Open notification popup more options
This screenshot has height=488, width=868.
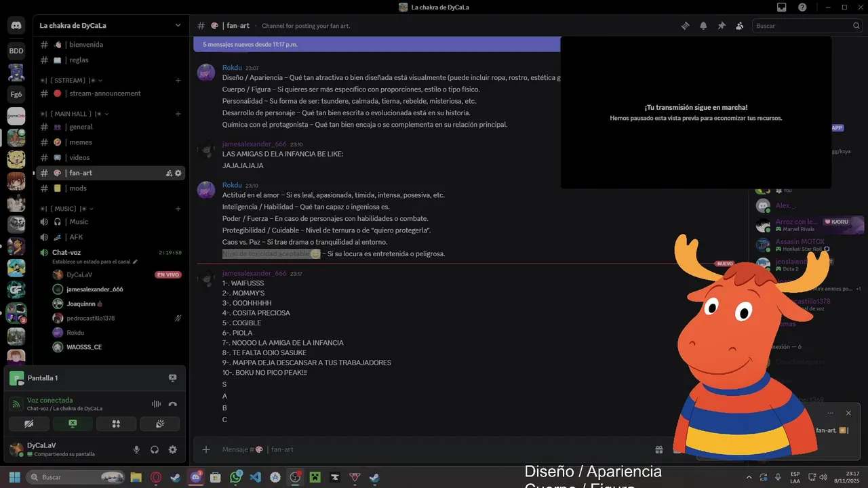pos(830,413)
